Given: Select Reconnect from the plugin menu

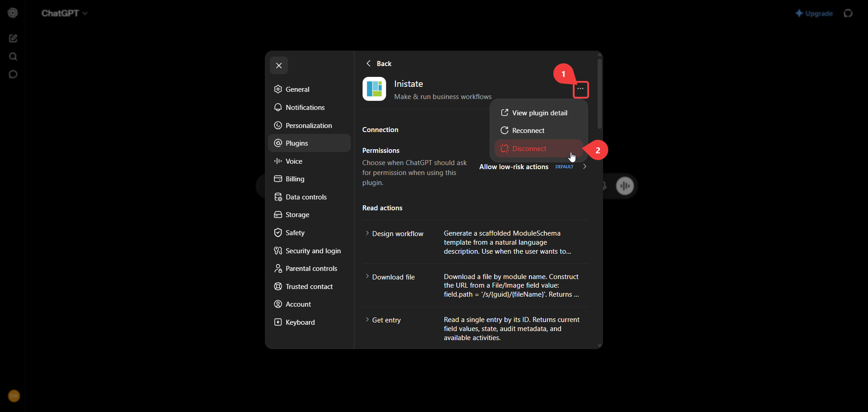Looking at the screenshot, I should [x=539, y=131].
